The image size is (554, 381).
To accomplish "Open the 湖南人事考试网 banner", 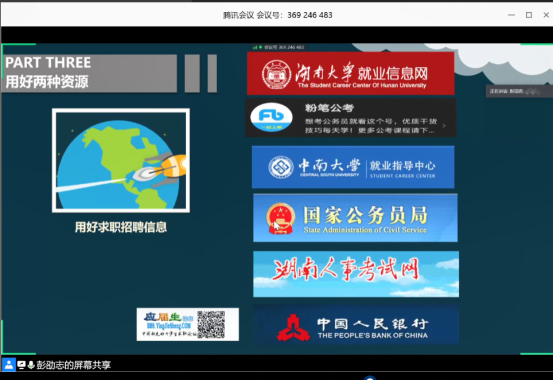I will click(356, 274).
